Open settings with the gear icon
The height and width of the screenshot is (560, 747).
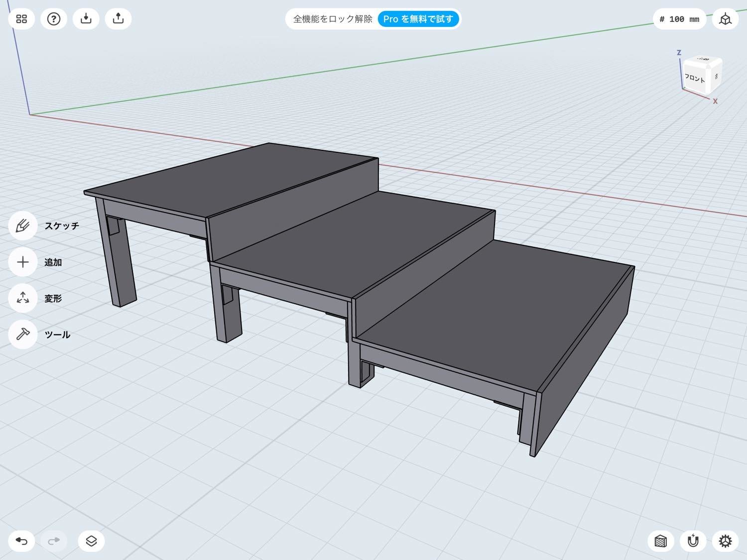click(725, 541)
